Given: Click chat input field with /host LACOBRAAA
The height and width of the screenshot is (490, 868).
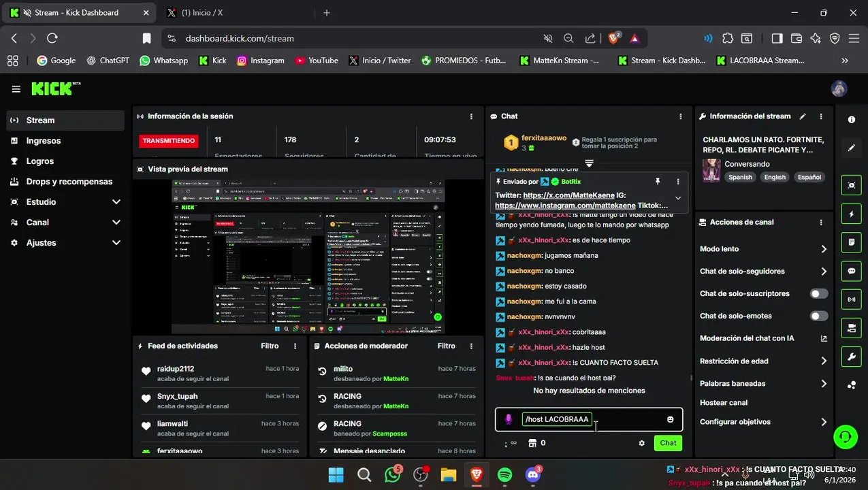Looking at the screenshot, I should click(x=589, y=419).
